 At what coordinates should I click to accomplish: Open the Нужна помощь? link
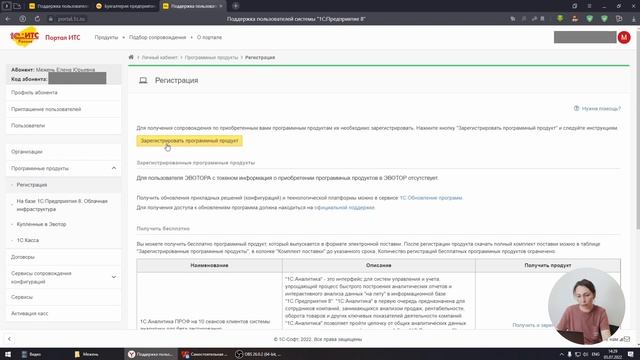tap(601, 109)
